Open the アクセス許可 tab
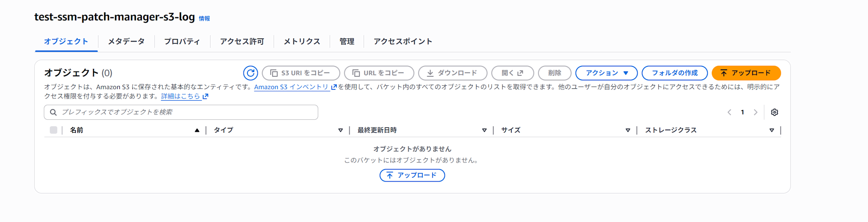Screen dimensions: 868x222 (x=242, y=42)
